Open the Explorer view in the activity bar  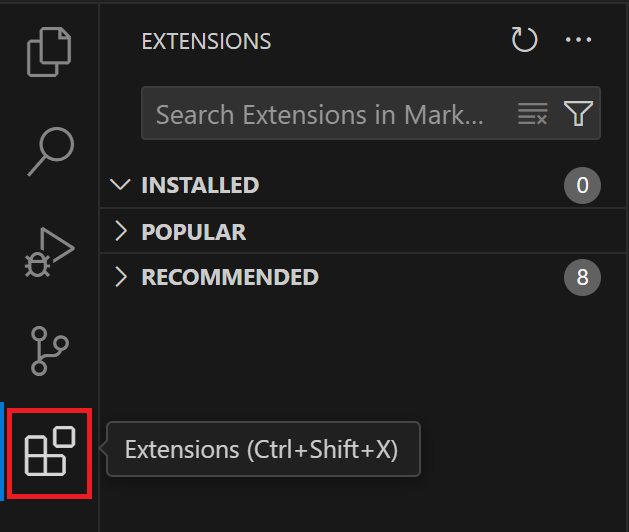pos(49,52)
